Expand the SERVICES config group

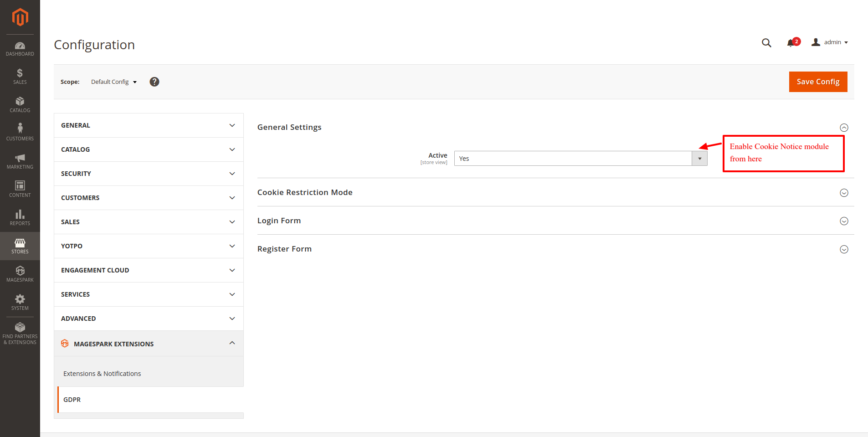(x=149, y=294)
